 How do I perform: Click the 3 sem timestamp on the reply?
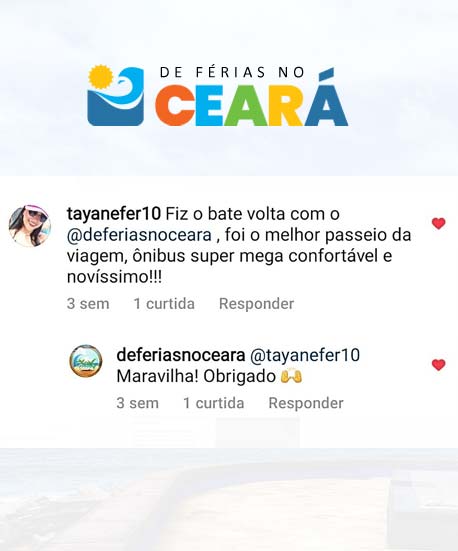point(137,403)
